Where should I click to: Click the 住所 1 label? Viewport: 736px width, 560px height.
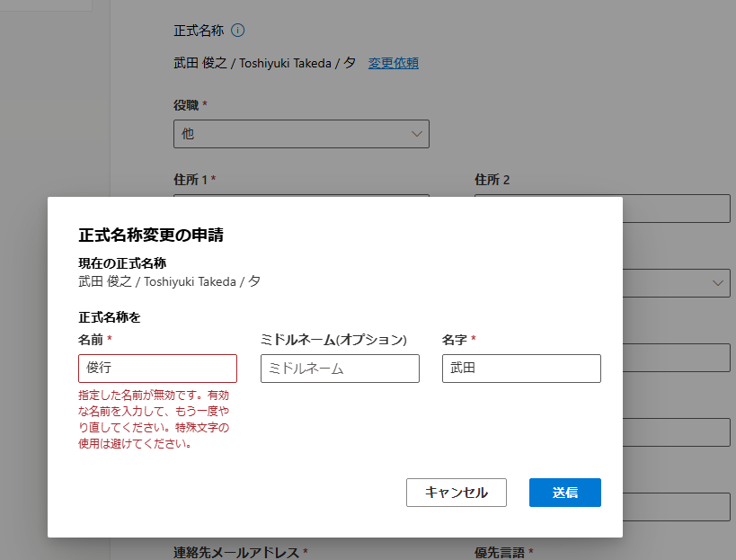click(x=191, y=180)
